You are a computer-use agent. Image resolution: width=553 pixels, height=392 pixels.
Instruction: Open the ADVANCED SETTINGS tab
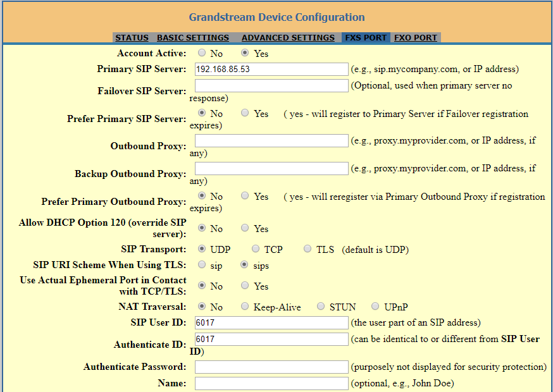[x=288, y=38]
